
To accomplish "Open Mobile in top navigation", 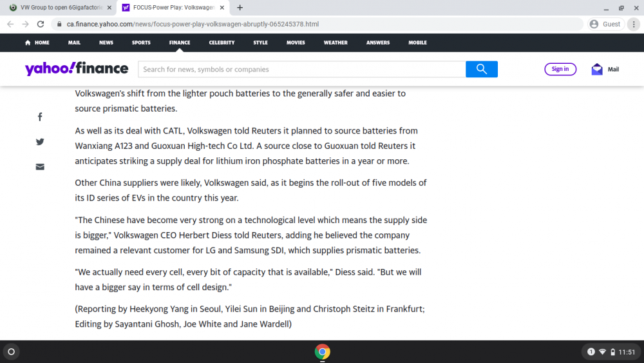I will pos(417,43).
